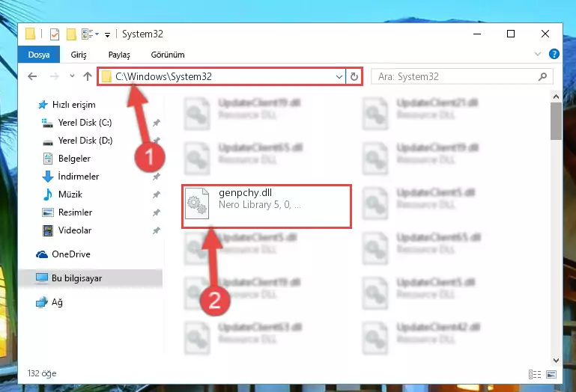Open the Resimler folder
The image size is (576, 392).
point(76,212)
